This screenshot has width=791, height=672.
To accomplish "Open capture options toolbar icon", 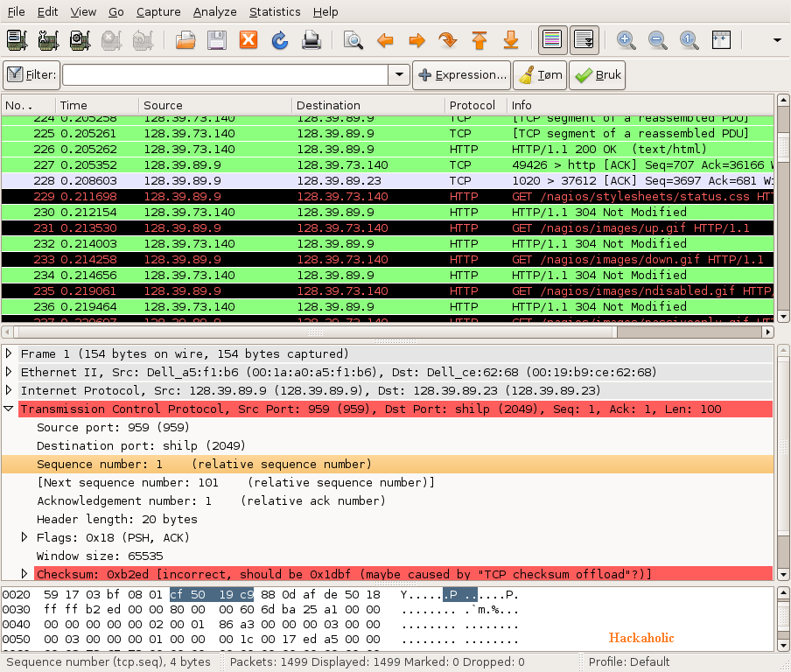I will point(48,40).
